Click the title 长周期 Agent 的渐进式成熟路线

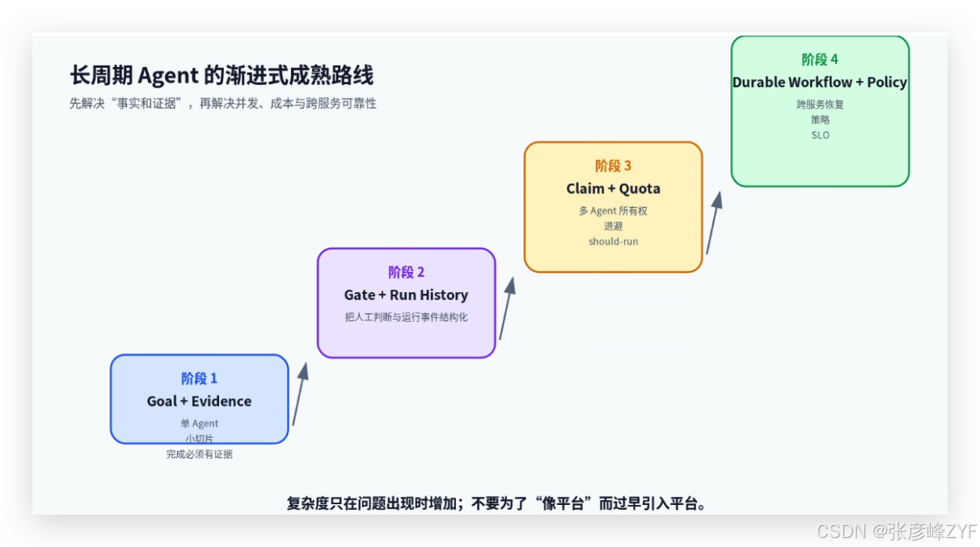click(x=222, y=76)
